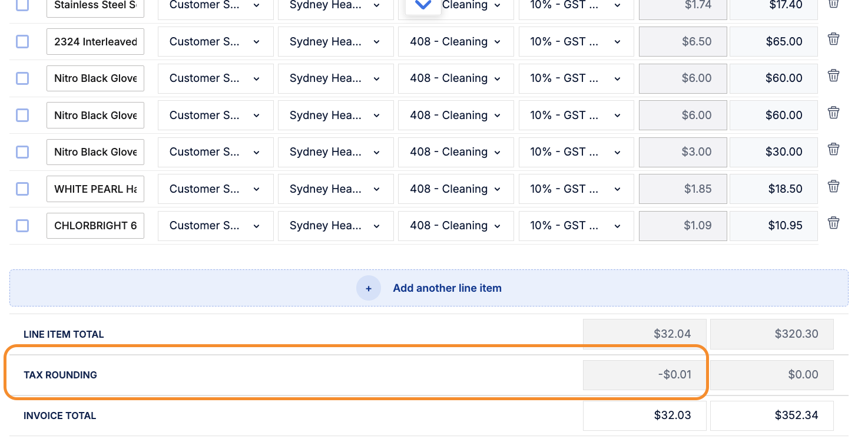868x445 pixels.
Task: Open GST tax dropdown in WHITE PEARL row
Action: (576, 189)
